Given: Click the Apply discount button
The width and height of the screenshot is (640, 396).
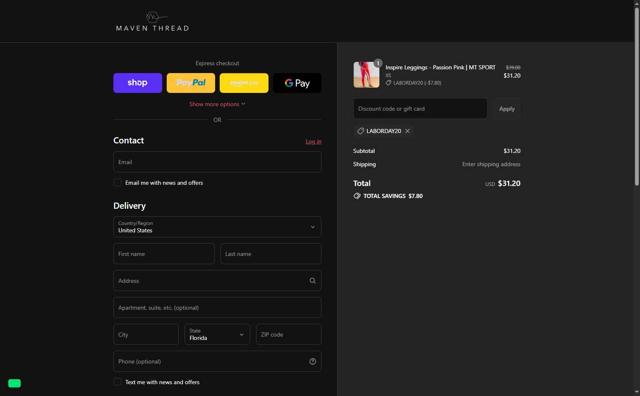Looking at the screenshot, I should pos(507,109).
